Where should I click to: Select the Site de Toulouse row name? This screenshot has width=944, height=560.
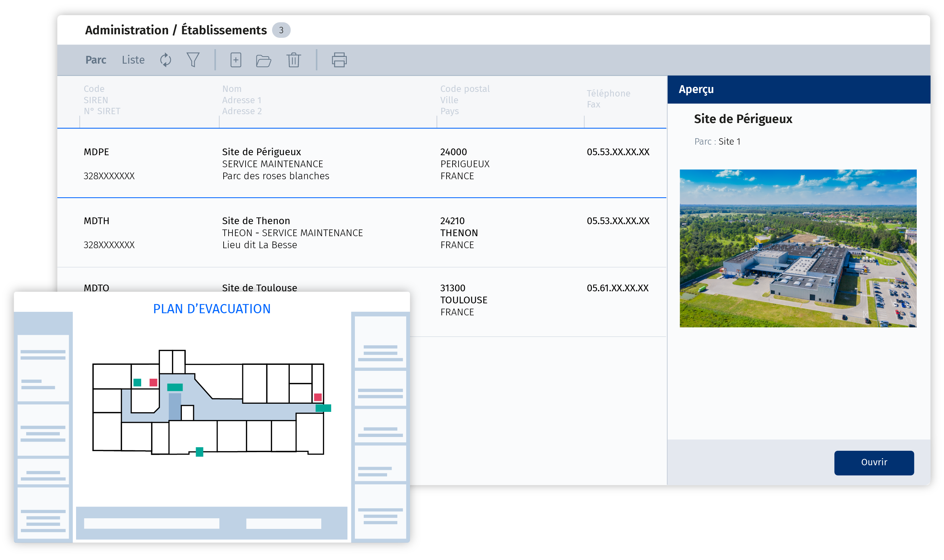259,288
